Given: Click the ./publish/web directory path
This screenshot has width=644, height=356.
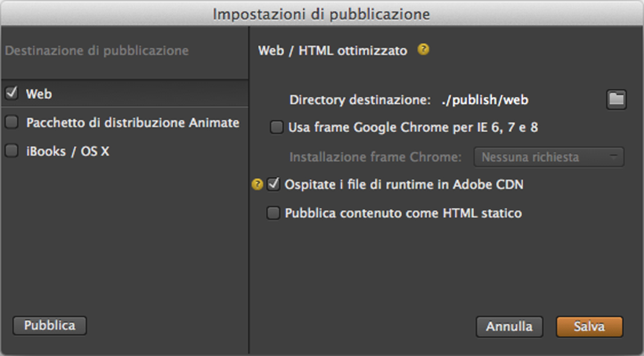Looking at the screenshot, I should [485, 100].
